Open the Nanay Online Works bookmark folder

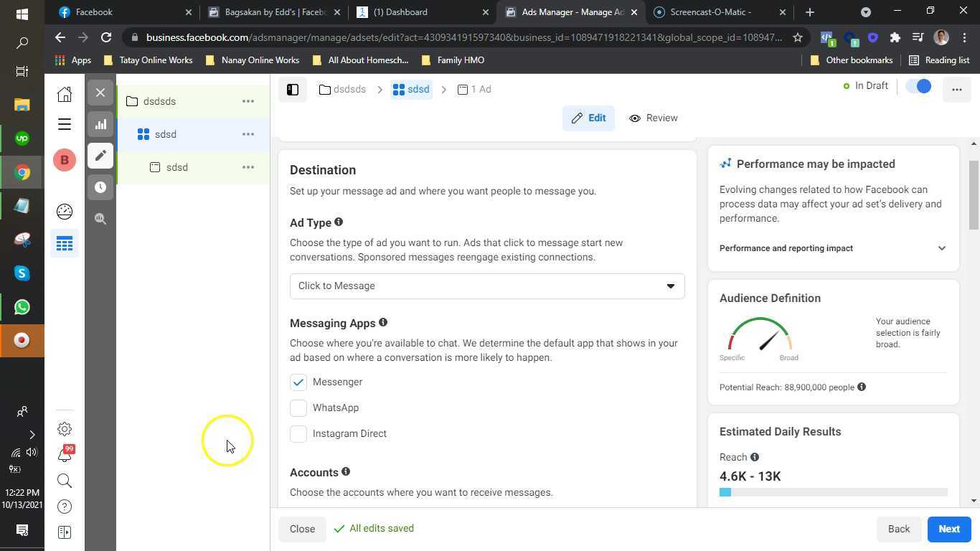[252, 60]
